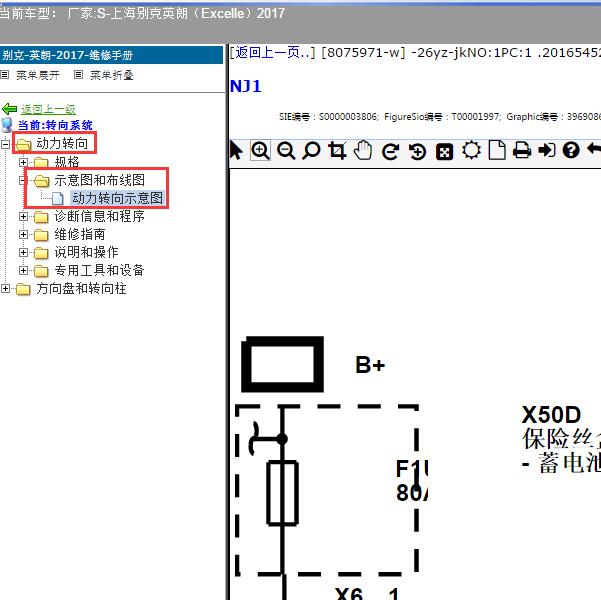This screenshot has width=601, height=600.
Task: Open the 返回上一级 link
Action: pos(48,109)
